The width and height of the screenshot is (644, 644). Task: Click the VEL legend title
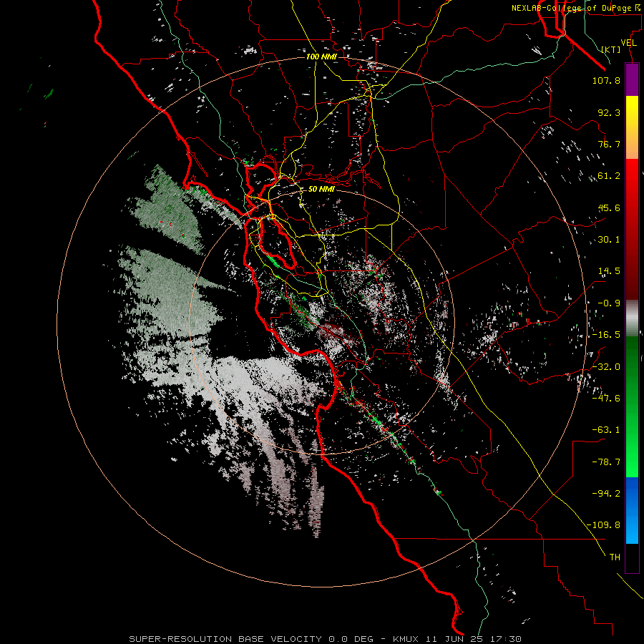[628, 43]
